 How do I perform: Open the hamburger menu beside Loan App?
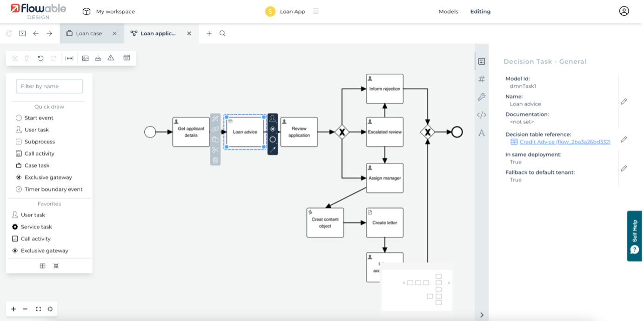315,11
